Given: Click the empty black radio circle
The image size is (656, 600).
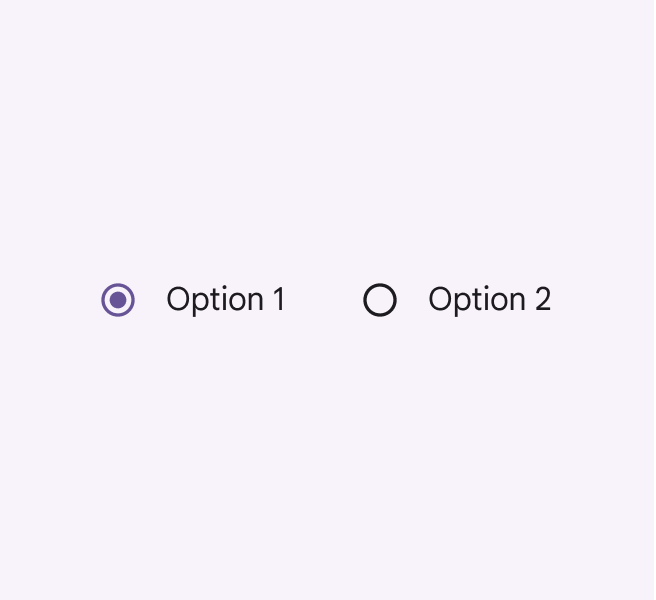Looking at the screenshot, I should pyautogui.click(x=380, y=300).
